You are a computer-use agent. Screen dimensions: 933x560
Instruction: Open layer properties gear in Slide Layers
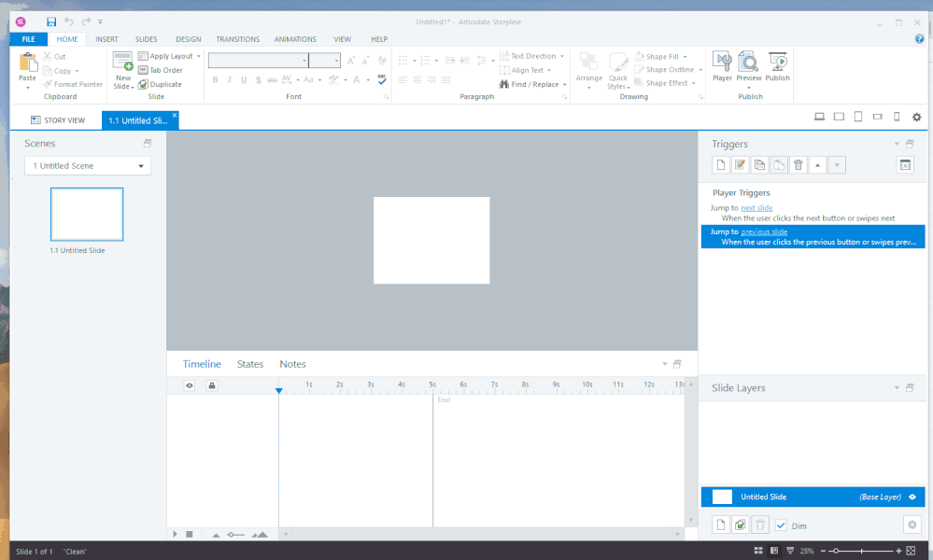coord(912,525)
